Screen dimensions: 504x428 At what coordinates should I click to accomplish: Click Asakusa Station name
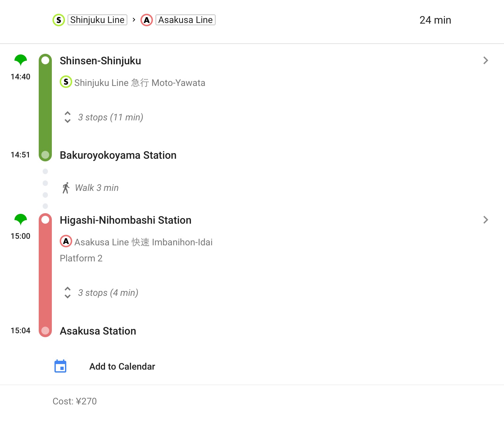98,331
